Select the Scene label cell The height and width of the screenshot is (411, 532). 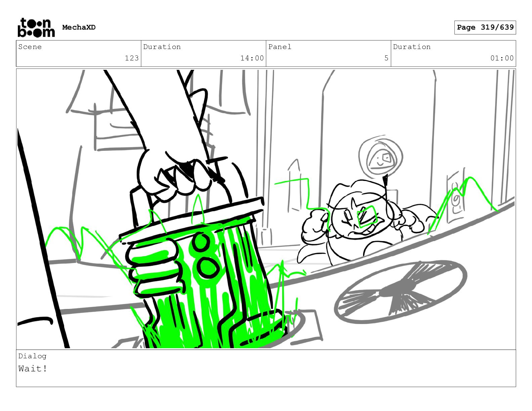(79, 53)
